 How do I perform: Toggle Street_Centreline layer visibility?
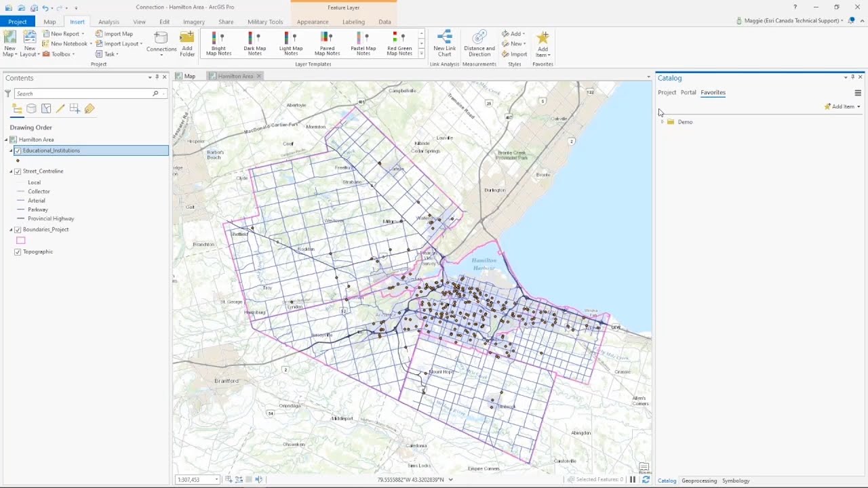[18, 171]
